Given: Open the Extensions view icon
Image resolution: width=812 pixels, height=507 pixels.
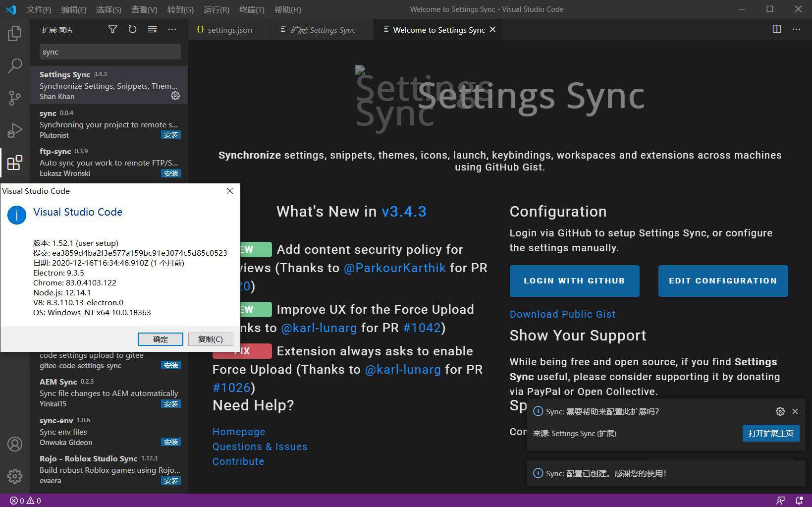Looking at the screenshot, I should click(15, 162).
